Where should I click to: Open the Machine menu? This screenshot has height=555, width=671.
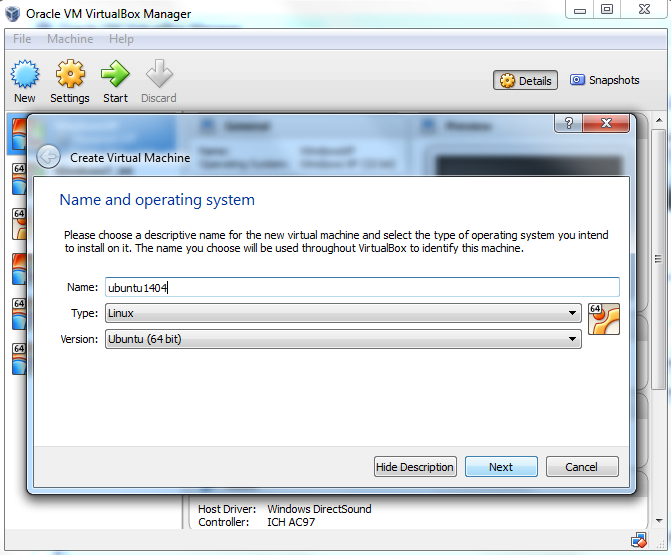tap(70, 39)
